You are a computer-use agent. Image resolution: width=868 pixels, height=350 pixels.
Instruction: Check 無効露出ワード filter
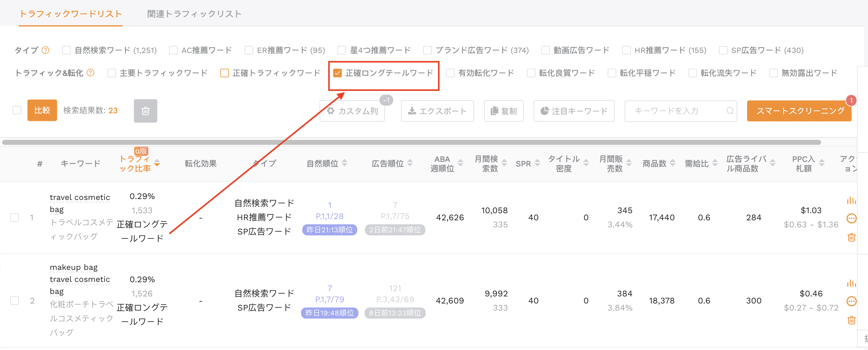773,73
